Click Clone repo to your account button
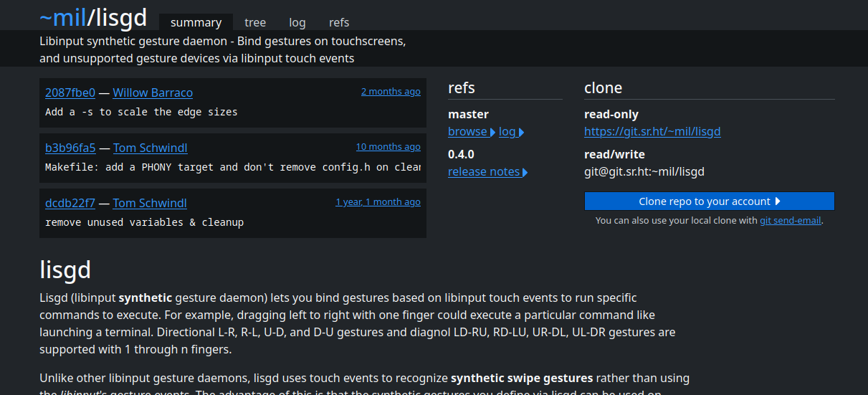 pyautogui.click(x=709, y=201)
